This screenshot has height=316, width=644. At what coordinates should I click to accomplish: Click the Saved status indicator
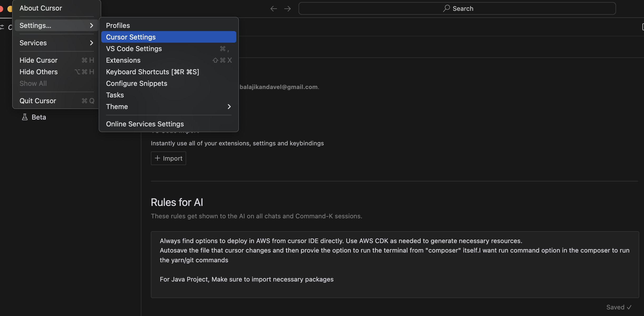click(619, 307)
